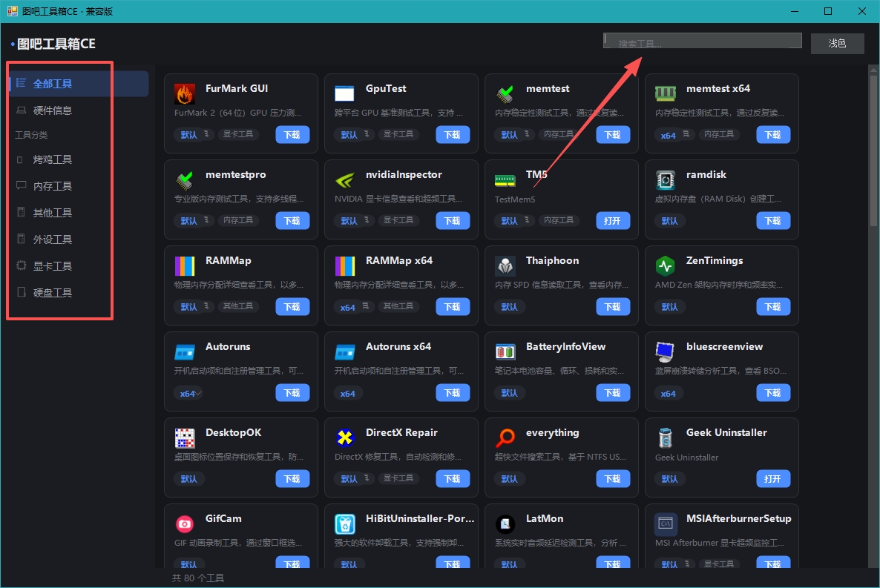Click the MSIAfterburnerSetup icon
880x588 pixels.
click(665, 524)
